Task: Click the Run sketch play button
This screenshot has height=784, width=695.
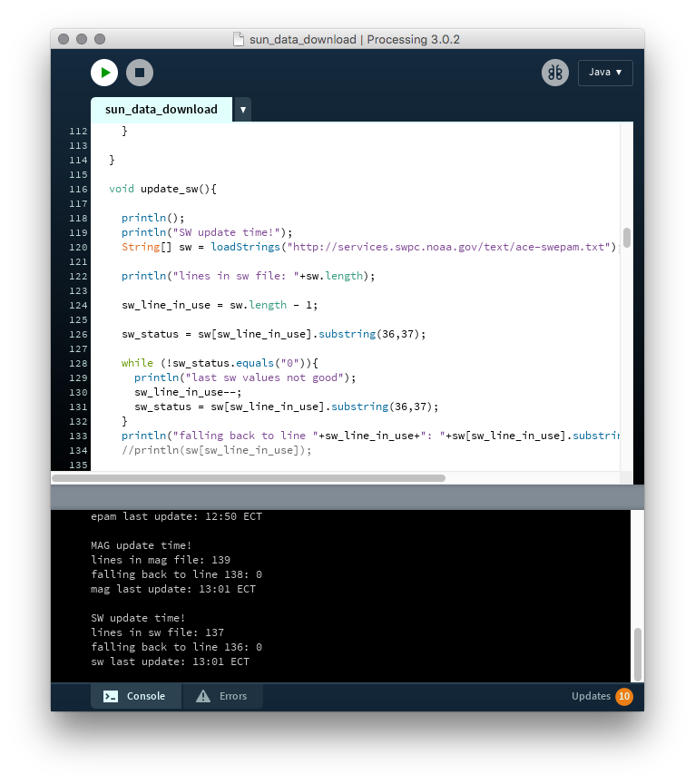Action: [104, 73]
